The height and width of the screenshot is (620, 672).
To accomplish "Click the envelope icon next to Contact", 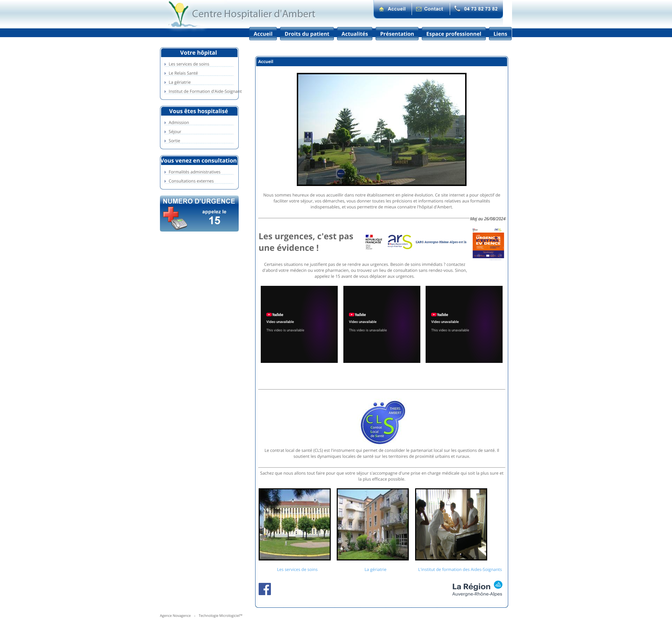I will pyautogui.click(x=419, y=9).
